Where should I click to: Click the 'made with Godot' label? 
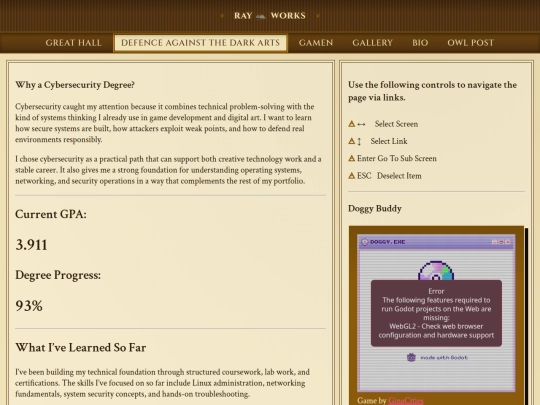pyautogui.click(x=444, y=358)
